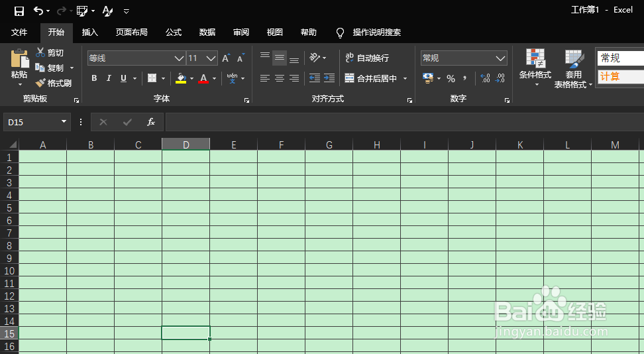
Task: Expand the 合并后居中 dropdown arrow
Action: [x=405, y=78]
